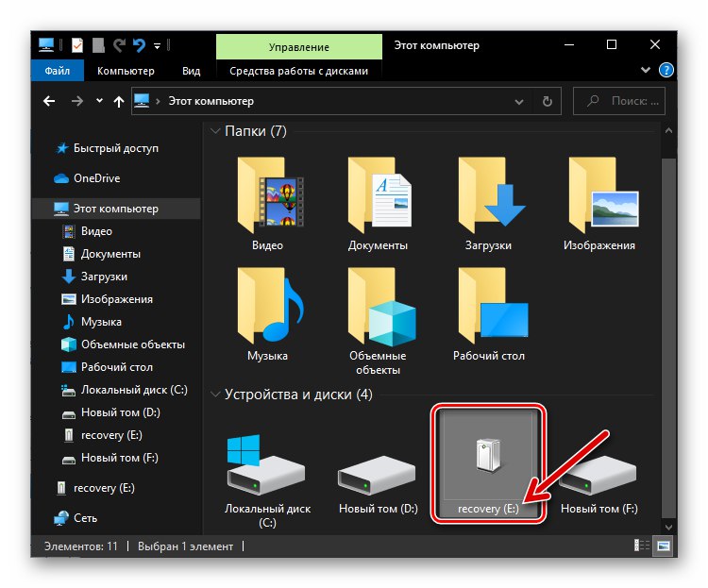Open the Изображения folder in main pane
This screenshot has height=588, width=708.
tap(600, 204)
